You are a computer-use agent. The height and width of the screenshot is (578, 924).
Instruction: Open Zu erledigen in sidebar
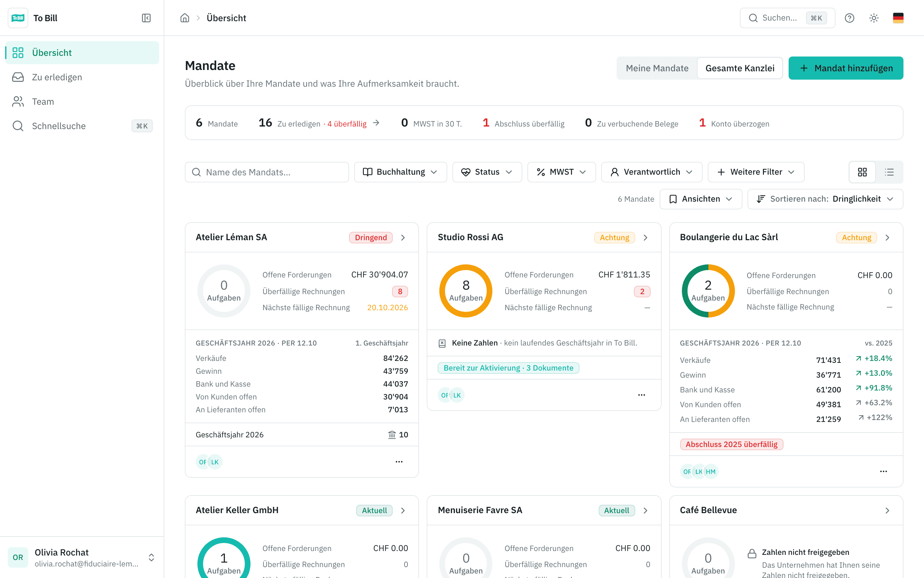[82, 77]
